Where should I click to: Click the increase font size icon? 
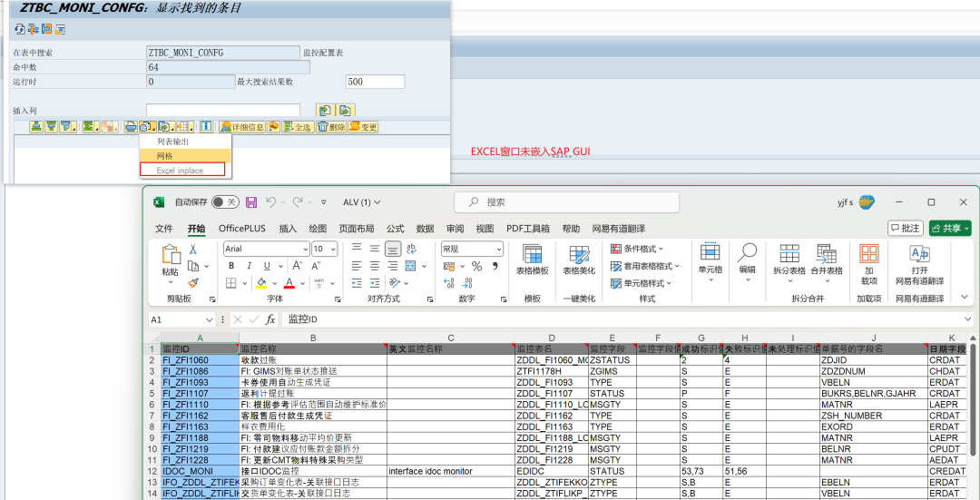299,266
